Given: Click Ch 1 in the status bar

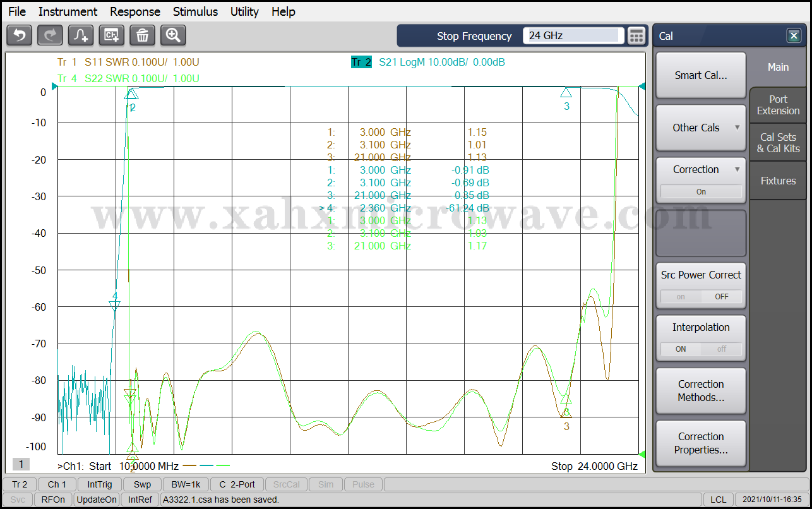Looking at the screenshot, I should [57, 484].
